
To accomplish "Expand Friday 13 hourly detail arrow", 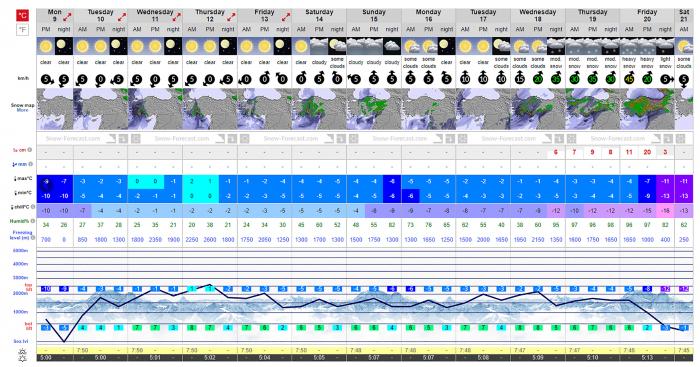I will coord(286,17).
